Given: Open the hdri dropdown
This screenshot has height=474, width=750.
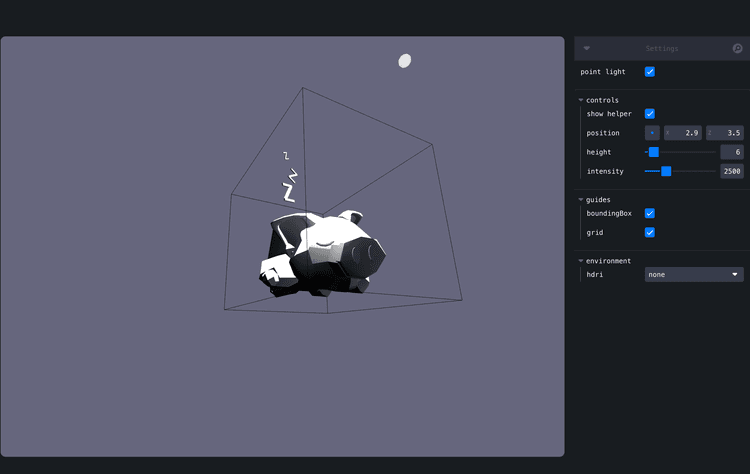Looking at the screenshot, I should [693, 274].
